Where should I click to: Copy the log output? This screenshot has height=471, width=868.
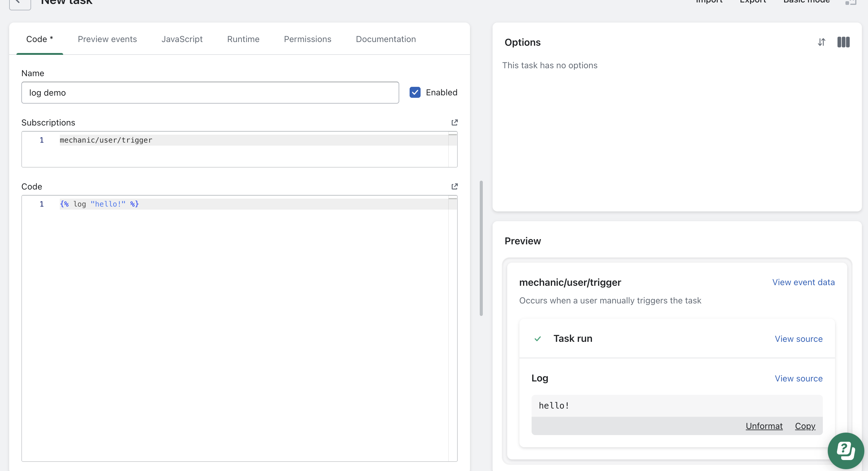[x=805, y=426]
